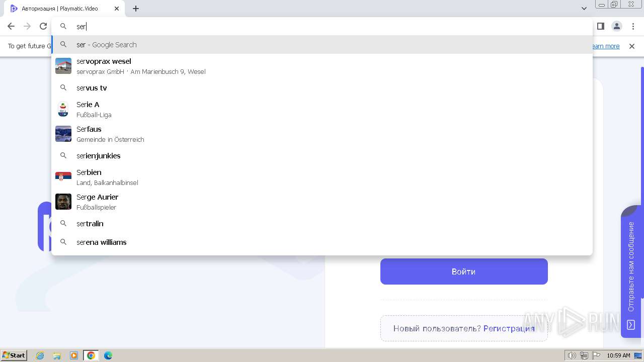This screenshot has width=644, height=362.
Task: Click the browser forward arrow
Action: (27, 26)
